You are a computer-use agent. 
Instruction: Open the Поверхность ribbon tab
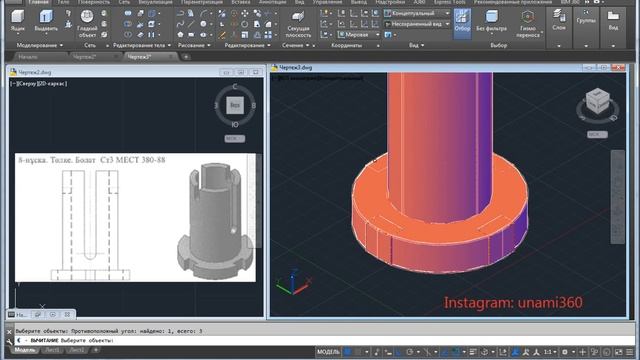click(94, 2)
